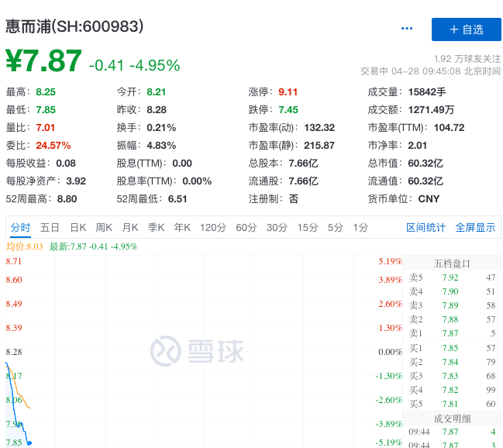This screenshot has width=503, height=448.
Task: Select the 卖1 order row
Action: click(452, 333)
